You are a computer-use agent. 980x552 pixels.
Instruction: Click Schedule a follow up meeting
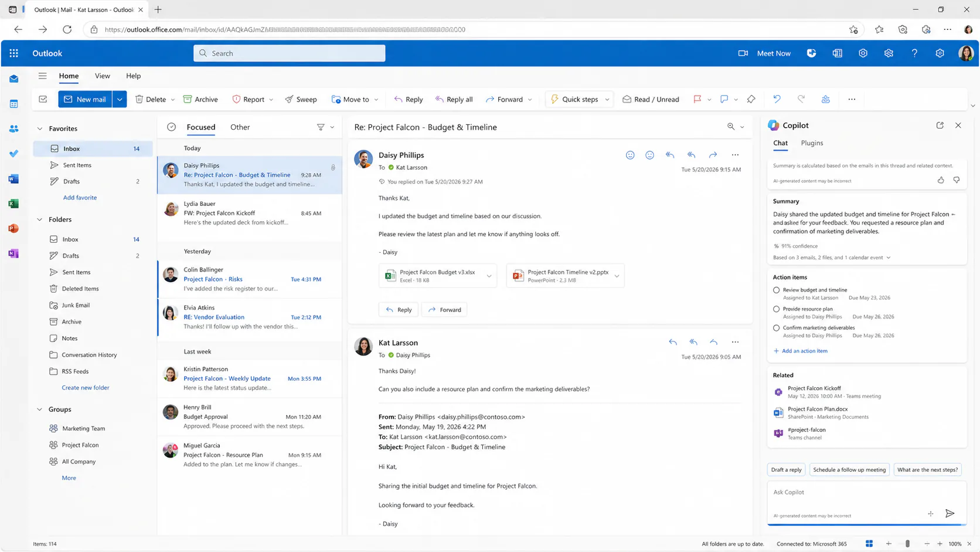pos(849,469)
